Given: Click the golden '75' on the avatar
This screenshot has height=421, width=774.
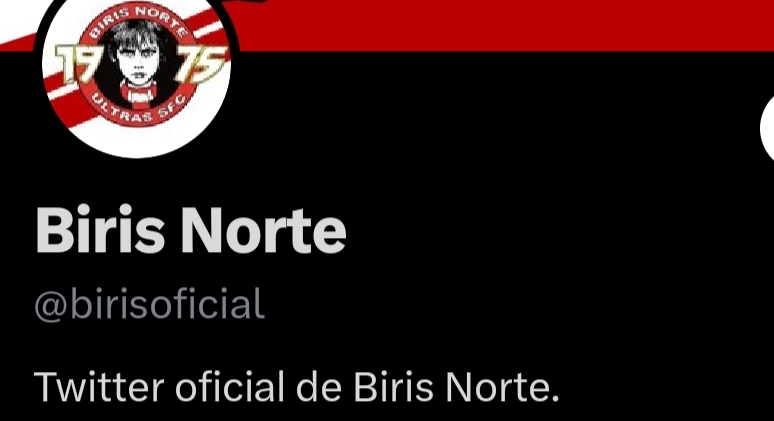Looking at the screenshot, I should [x=200, y=63].
